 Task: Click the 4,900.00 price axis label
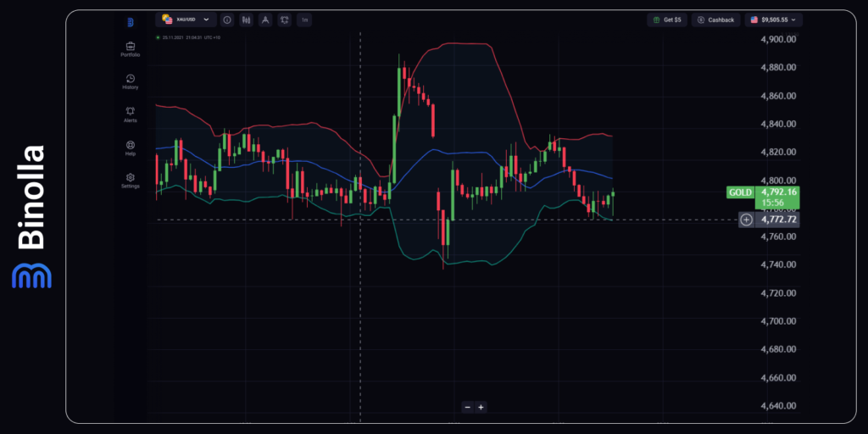click(x=778, y=39)
